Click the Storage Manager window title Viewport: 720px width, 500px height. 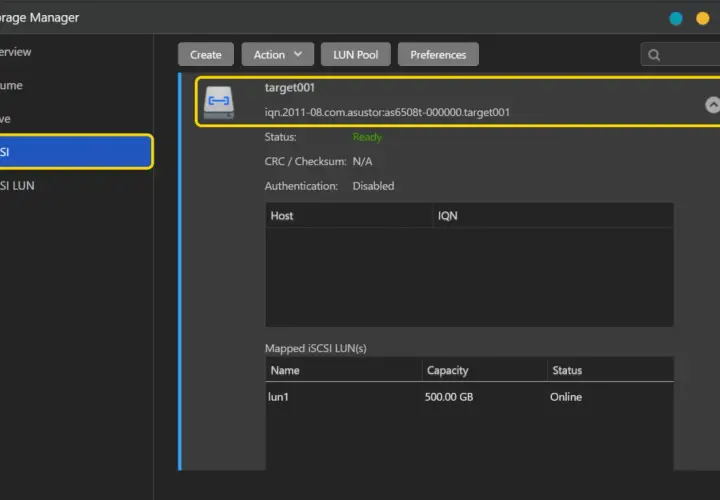pyautogui.click(x=39, y=17)
